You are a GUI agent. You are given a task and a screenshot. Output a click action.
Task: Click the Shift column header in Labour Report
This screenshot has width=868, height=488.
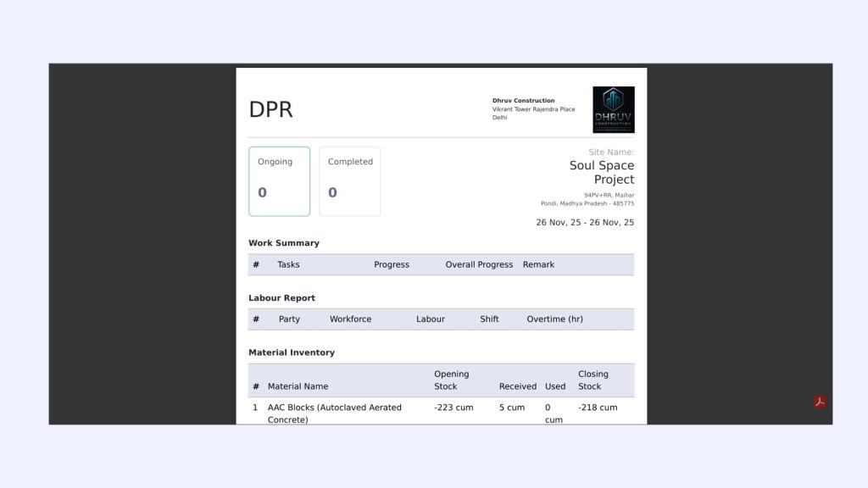point(489,319)
